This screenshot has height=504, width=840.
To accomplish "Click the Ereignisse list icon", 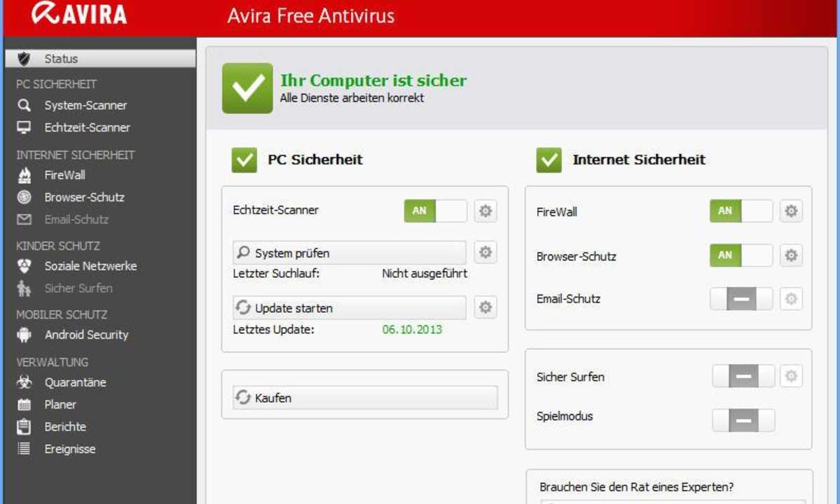I will tap(24, 449).
